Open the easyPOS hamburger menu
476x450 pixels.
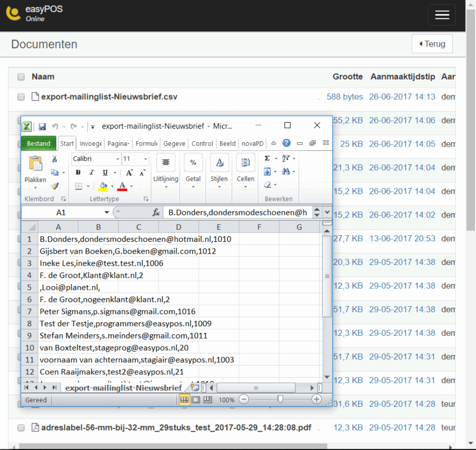click(442, 15)
